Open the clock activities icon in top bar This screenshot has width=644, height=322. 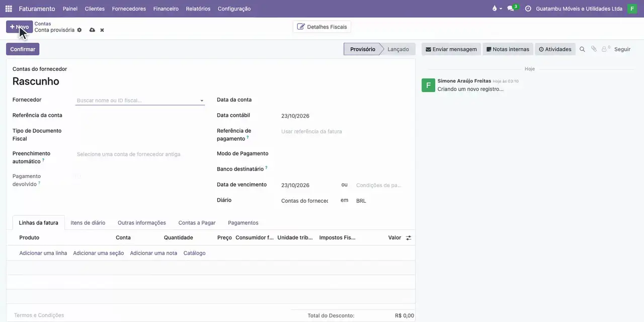(x=528, y=9)
